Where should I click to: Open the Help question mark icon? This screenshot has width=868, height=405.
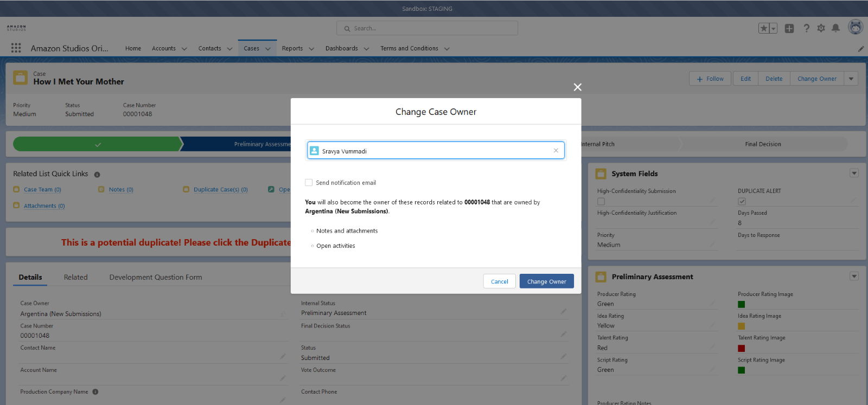click(807, 28)
